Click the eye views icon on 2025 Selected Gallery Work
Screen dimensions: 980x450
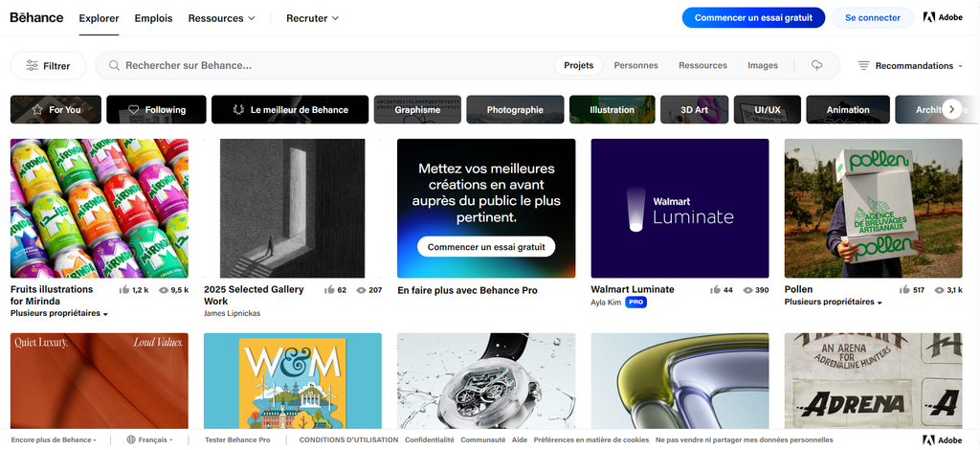[x=361, y=290]
